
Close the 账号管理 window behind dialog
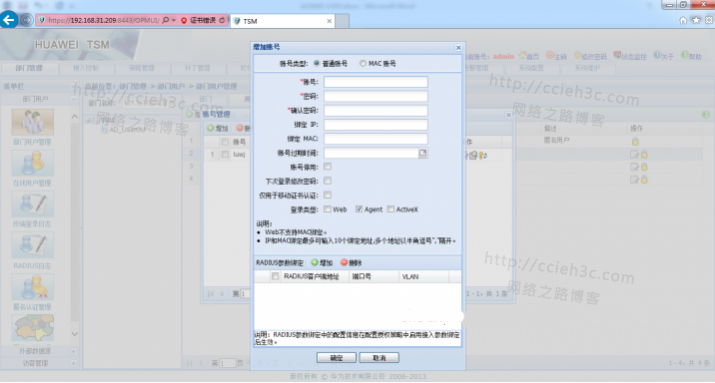(508, 115)
